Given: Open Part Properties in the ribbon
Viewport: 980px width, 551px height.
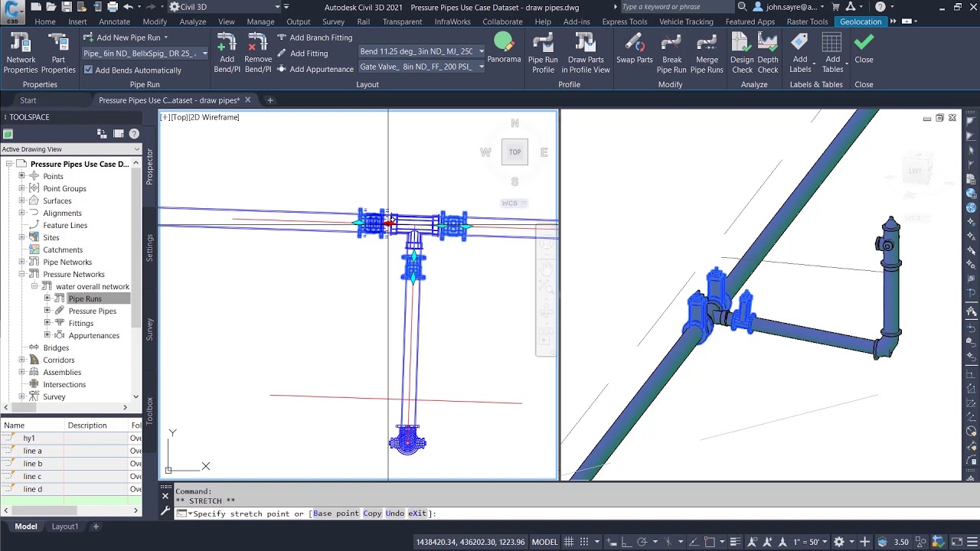Looking at the screenshot, I should coord(58,53).
